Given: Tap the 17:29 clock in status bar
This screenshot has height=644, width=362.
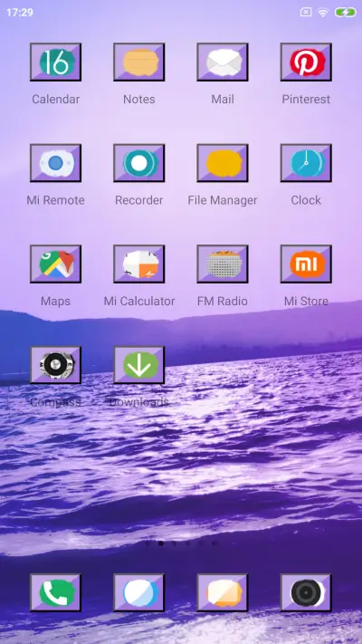Looking at the screenshot, I should click(x=20, y=13).
